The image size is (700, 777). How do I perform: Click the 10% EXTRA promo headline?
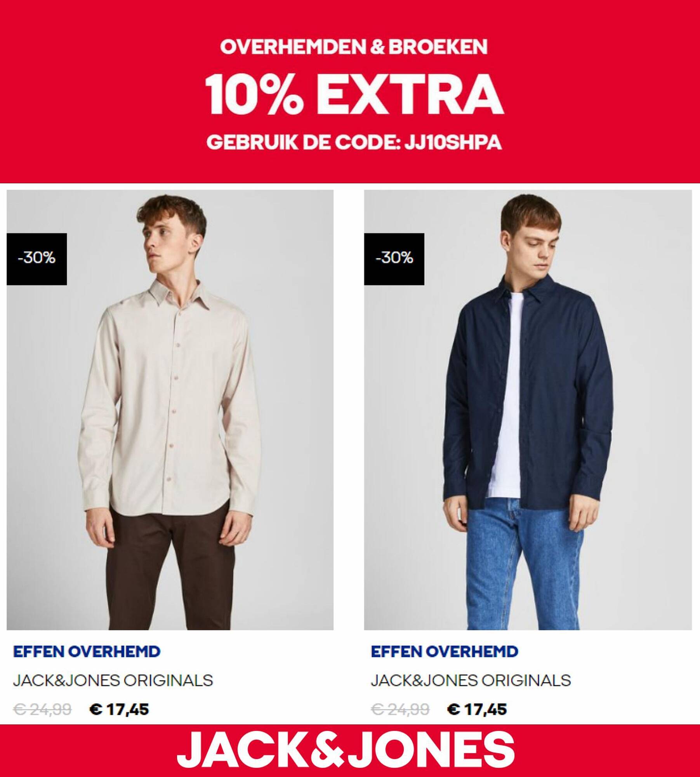pos(354,94)
